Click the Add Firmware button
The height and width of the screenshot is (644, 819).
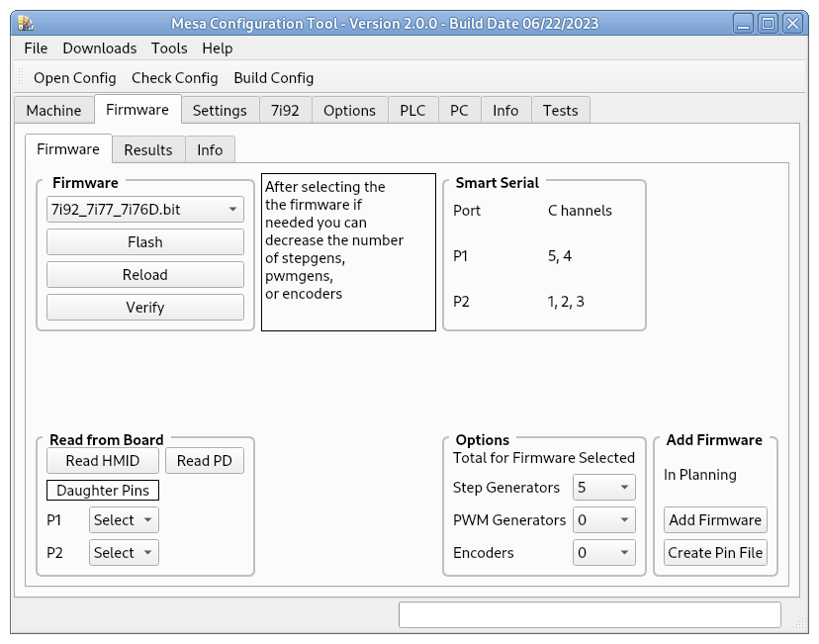[x=715, y=519]
